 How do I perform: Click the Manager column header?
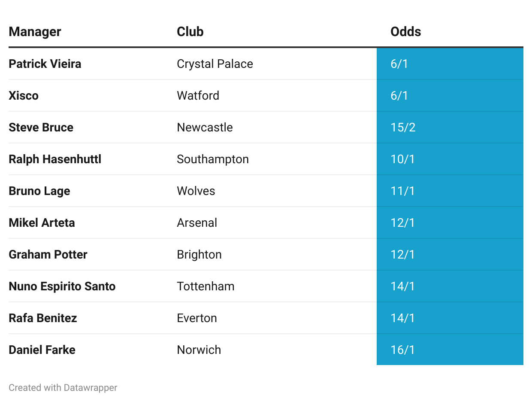click(35, 32)
